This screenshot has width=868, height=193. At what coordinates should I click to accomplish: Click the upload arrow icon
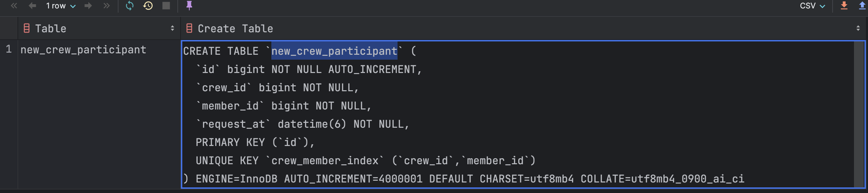862,6
